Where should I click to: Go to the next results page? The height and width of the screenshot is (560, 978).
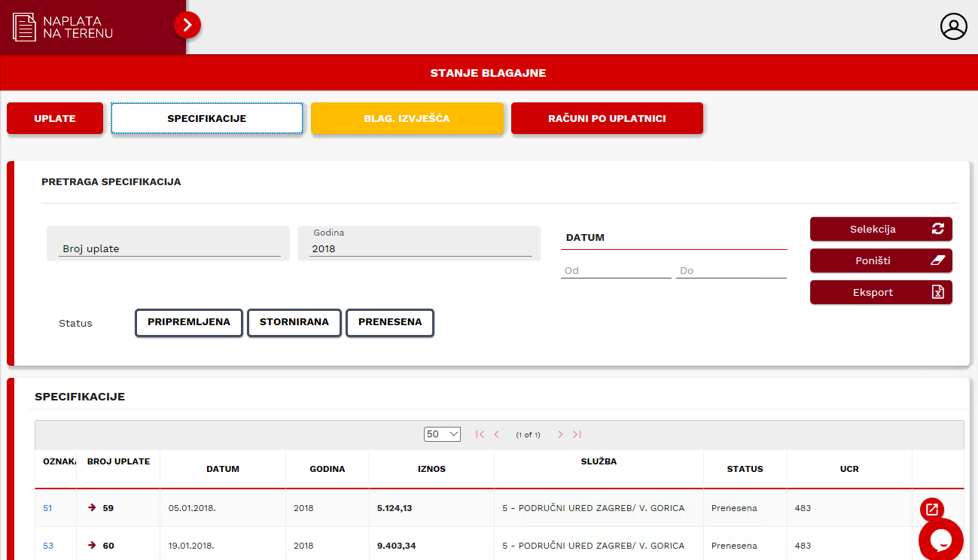click(560, 434)
